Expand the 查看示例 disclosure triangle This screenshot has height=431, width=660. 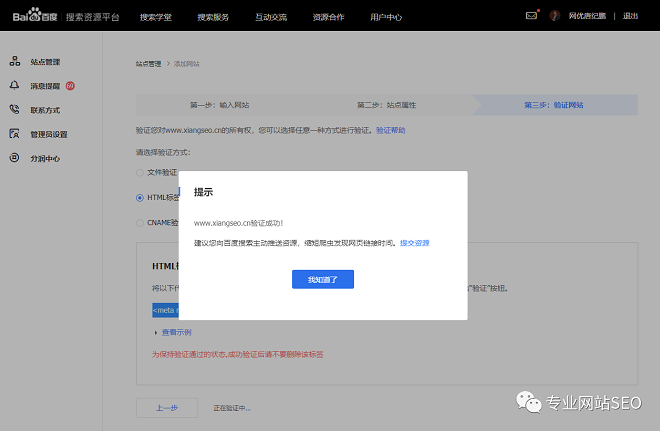(x=156, y=333)
